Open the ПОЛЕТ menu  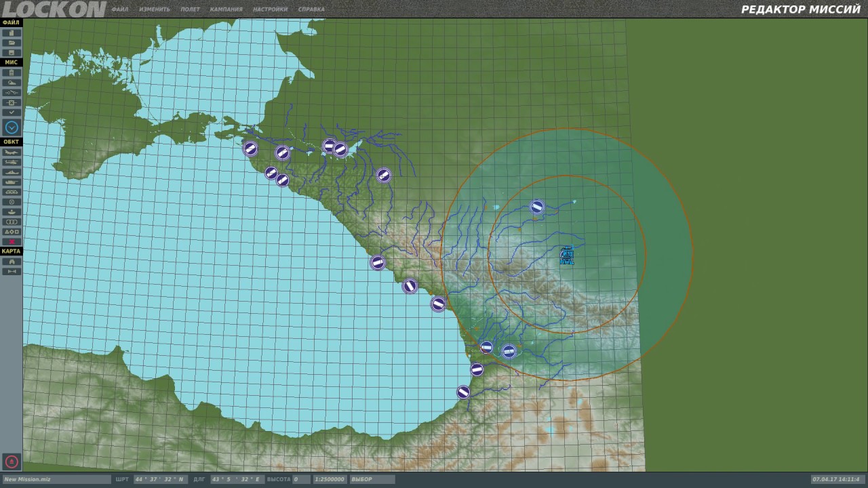[x=190, y=9]
